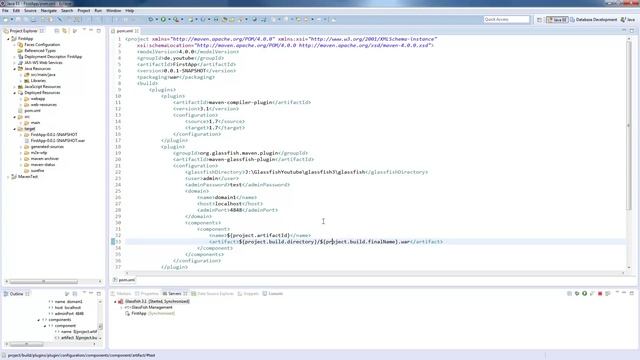The height and width of the screenshot is (360, 640).
Task: Click Debug server icon in Servers view
Action: pos(577,293)
